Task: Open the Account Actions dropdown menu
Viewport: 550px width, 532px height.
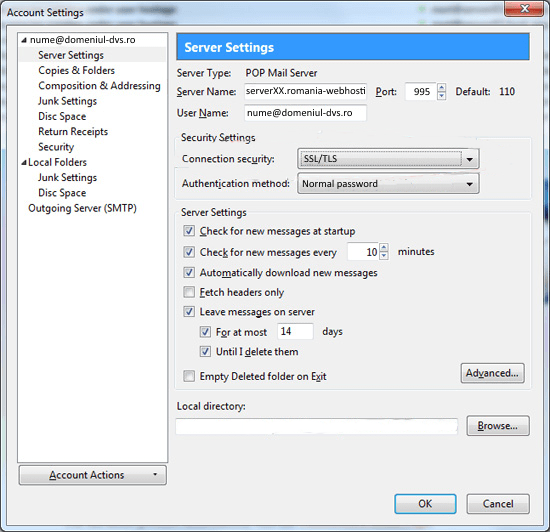Action: [x=93, y=475]
